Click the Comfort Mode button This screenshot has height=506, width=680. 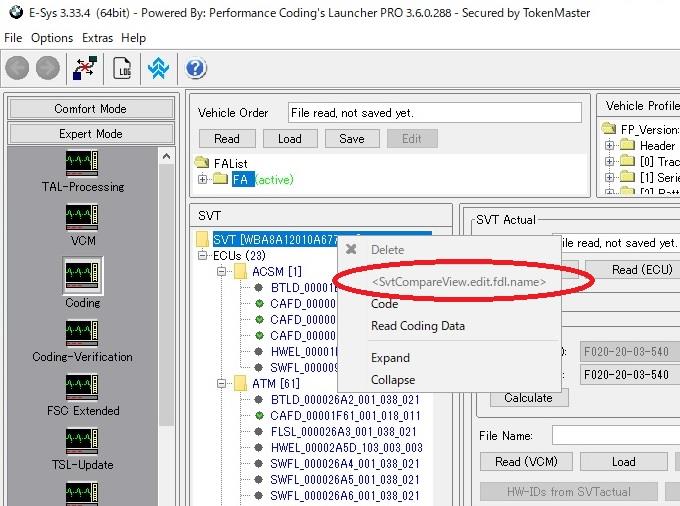(x=91, y=108)
